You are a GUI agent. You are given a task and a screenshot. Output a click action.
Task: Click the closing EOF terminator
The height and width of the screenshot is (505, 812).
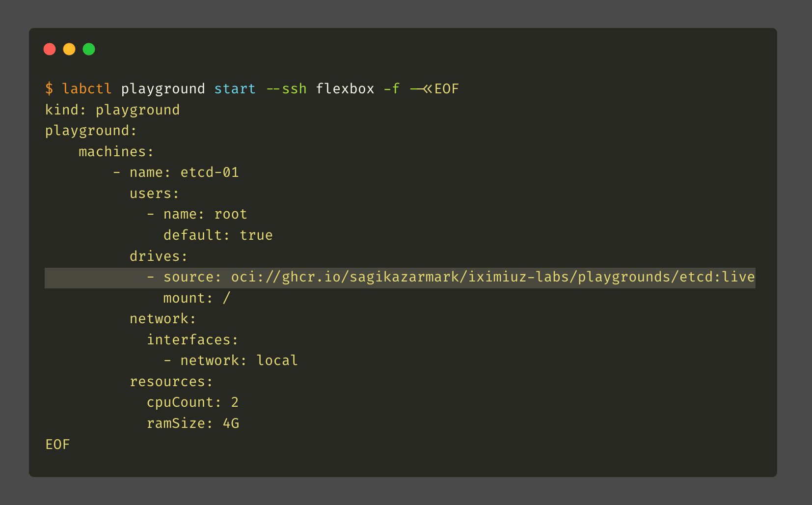(57, 445)
